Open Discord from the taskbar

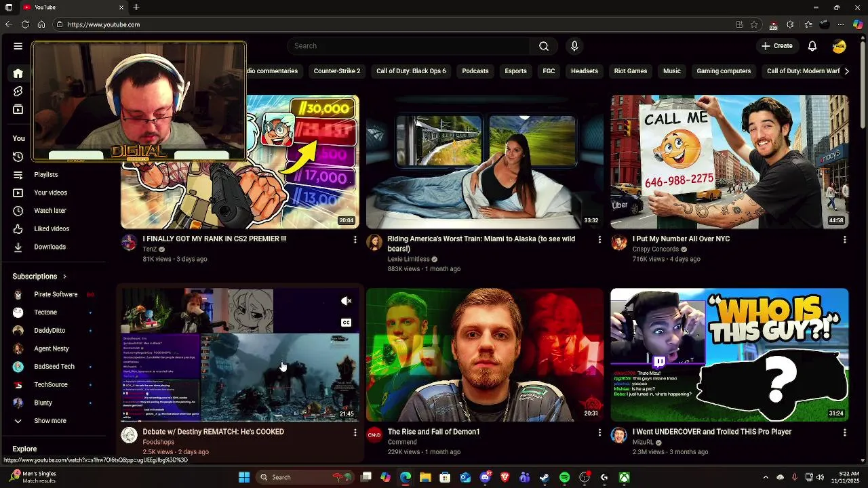pos(485,477)
